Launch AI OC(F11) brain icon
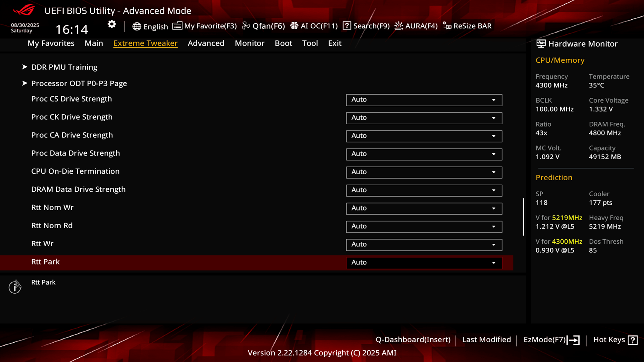Viewport: 644px width, 362px height. 294,26
